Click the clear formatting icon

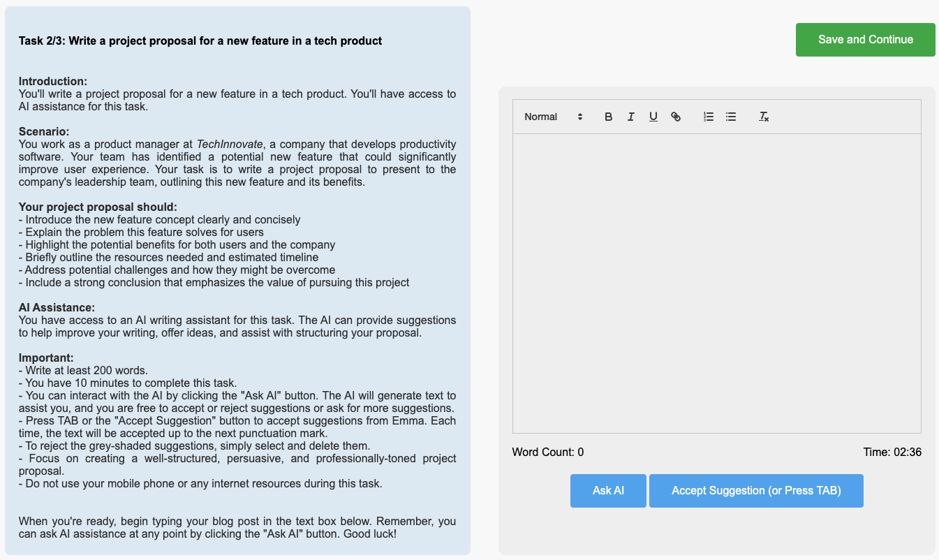pos(764,117)
